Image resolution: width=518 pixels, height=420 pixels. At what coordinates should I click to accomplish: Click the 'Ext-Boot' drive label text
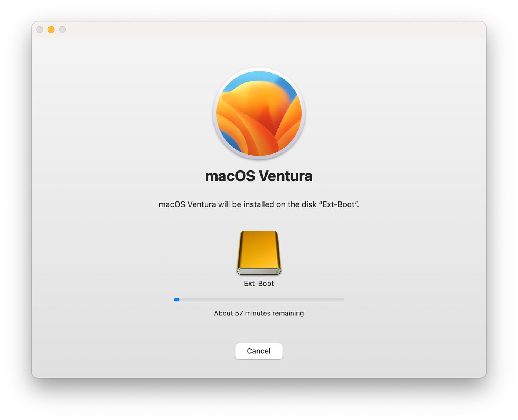coord(259,283)
